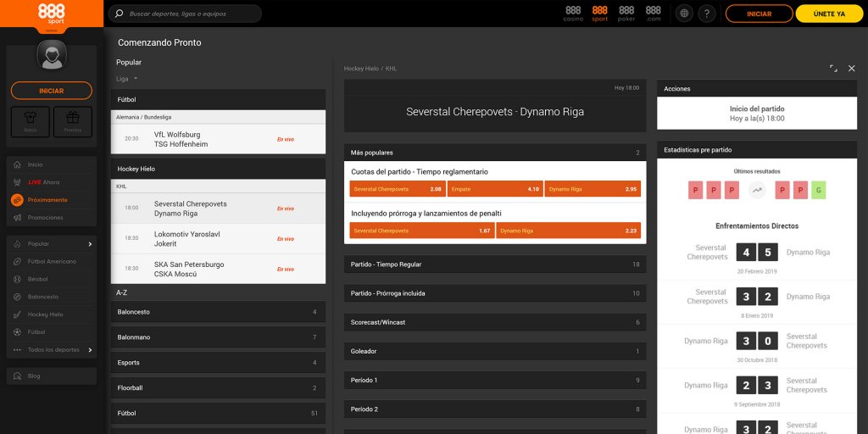Expand Partido - Prórroga incluida markets
Image resolution: width=868 pixels, height=434 pixels.
[x=495, y=293]
